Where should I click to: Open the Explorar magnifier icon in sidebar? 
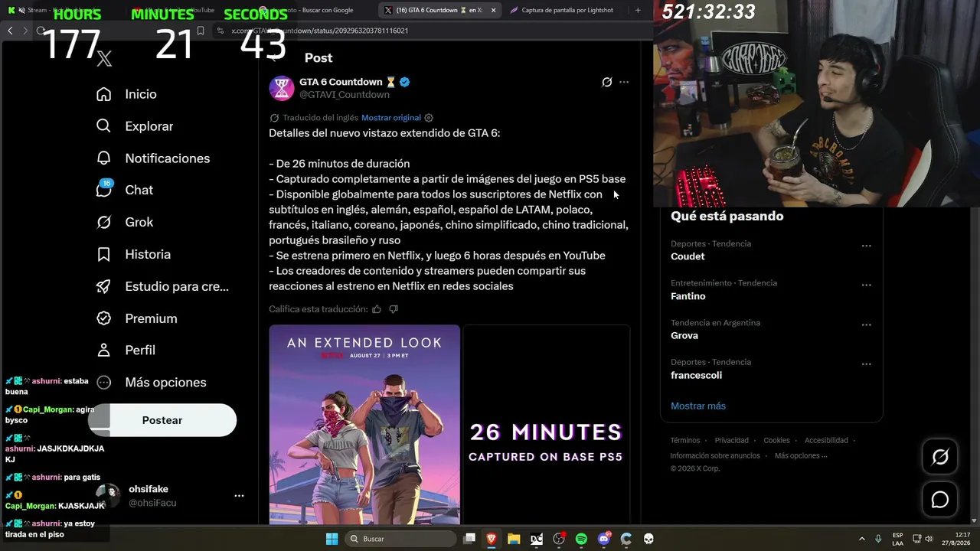point(104,126)
